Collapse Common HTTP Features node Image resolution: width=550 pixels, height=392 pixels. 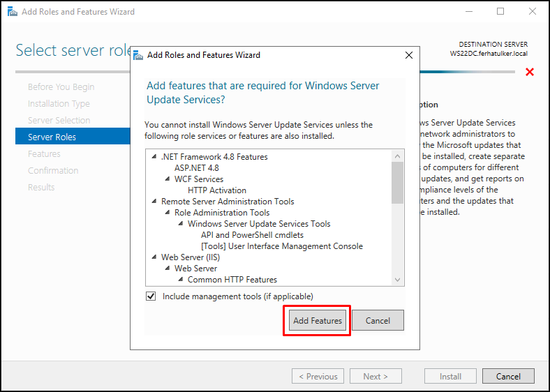(181, 280)
